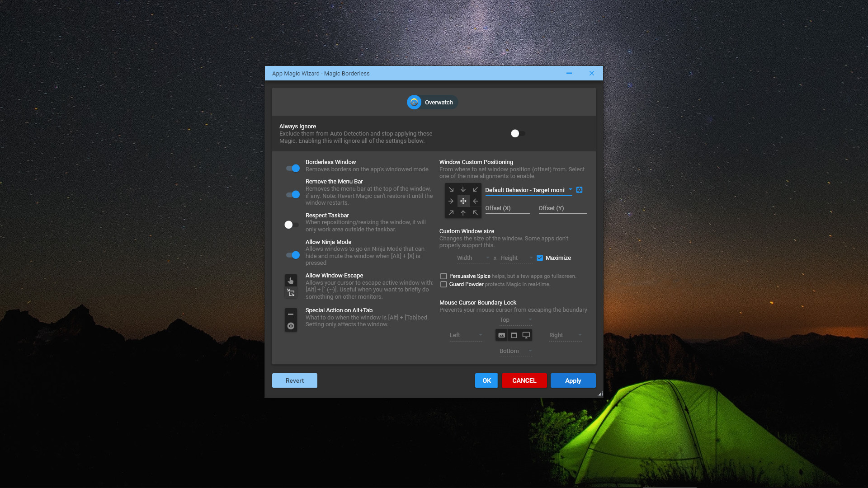
Task: Select the picture icon in Mouse Cursor Boundary Lock
Action: 501,335
